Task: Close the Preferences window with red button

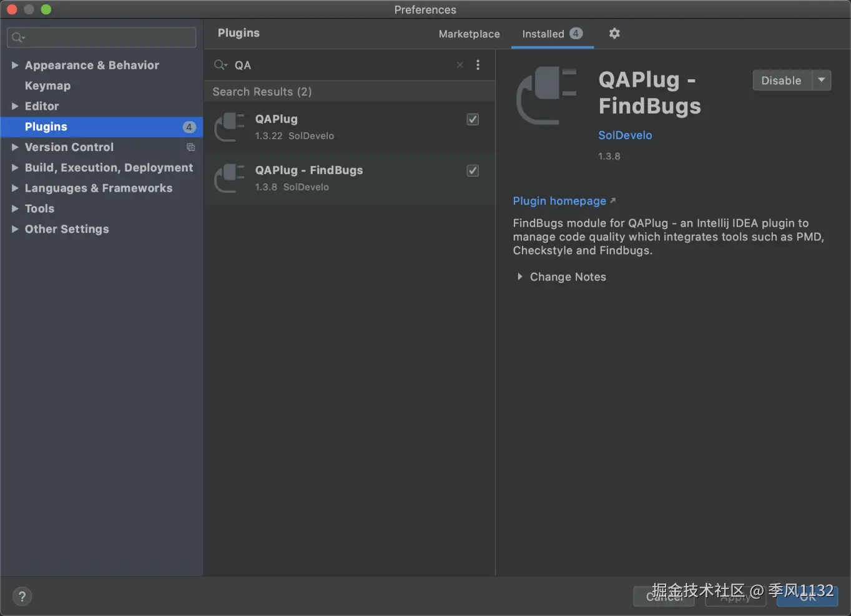Action: [x=12, y=9]
